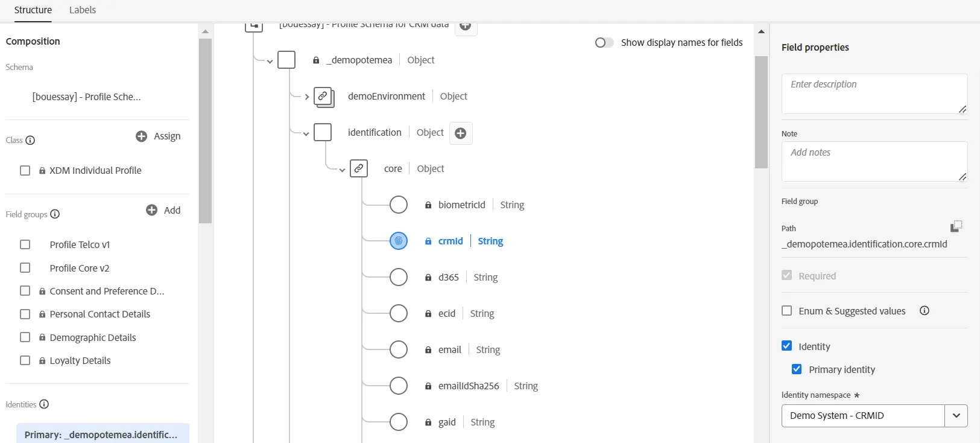980x443 pixels.
Task: Click the circle node beside ecid
Action: [x=399, y=313]
